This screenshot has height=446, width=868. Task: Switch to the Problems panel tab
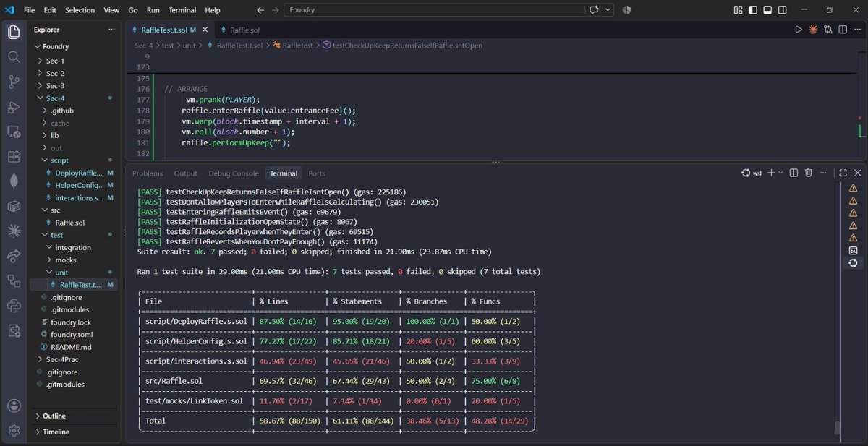pyautogui.click(x=148, y=173)
